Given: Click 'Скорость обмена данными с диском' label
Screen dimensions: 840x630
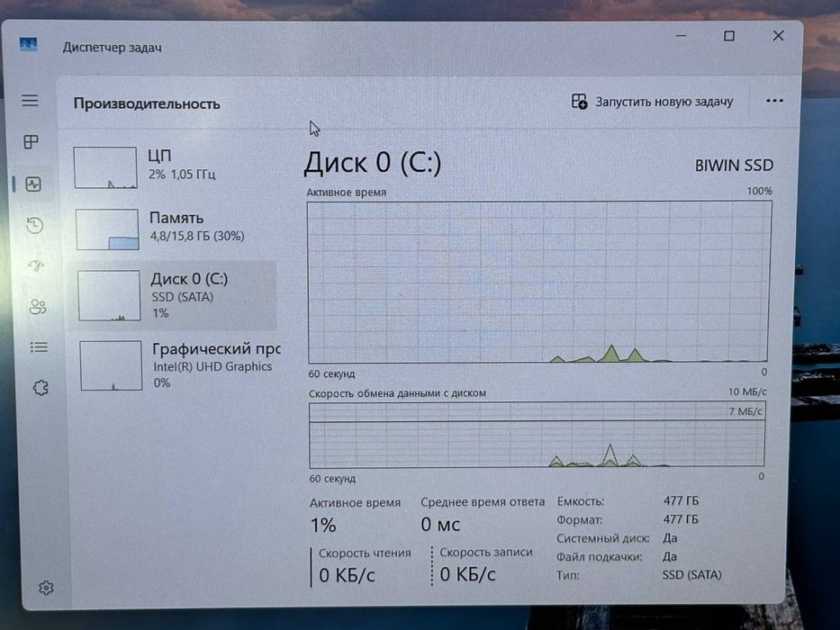Looking at the screenshot, I should point(398,393).
